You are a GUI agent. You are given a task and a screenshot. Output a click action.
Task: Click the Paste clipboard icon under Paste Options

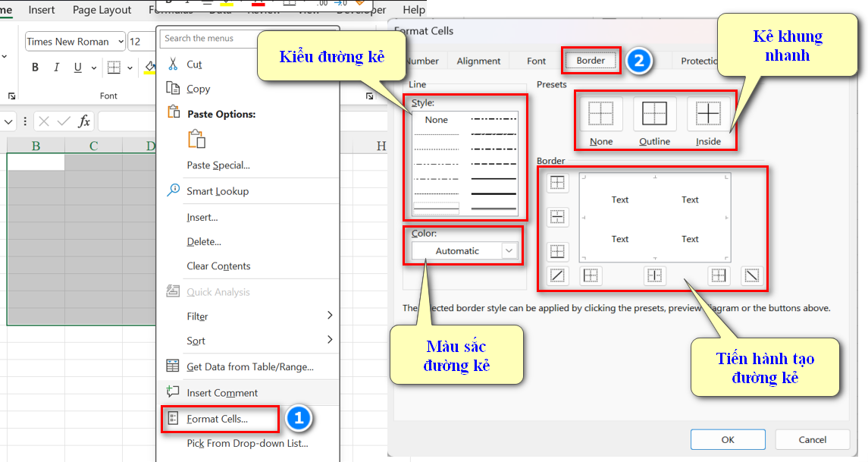pyautogui.click(x=196, y=140)
